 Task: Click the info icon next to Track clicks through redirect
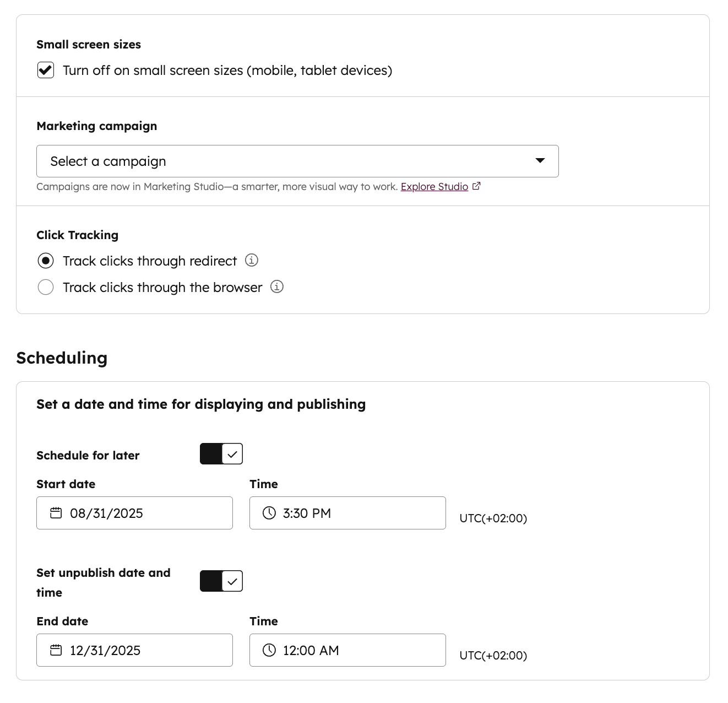tap(251, 260)
